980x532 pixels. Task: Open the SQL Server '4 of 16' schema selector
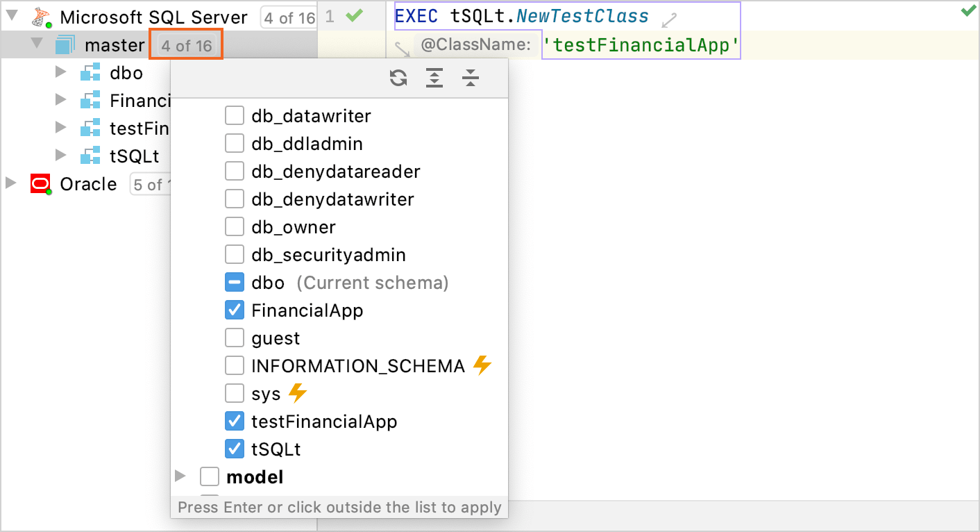click(289, 18)
